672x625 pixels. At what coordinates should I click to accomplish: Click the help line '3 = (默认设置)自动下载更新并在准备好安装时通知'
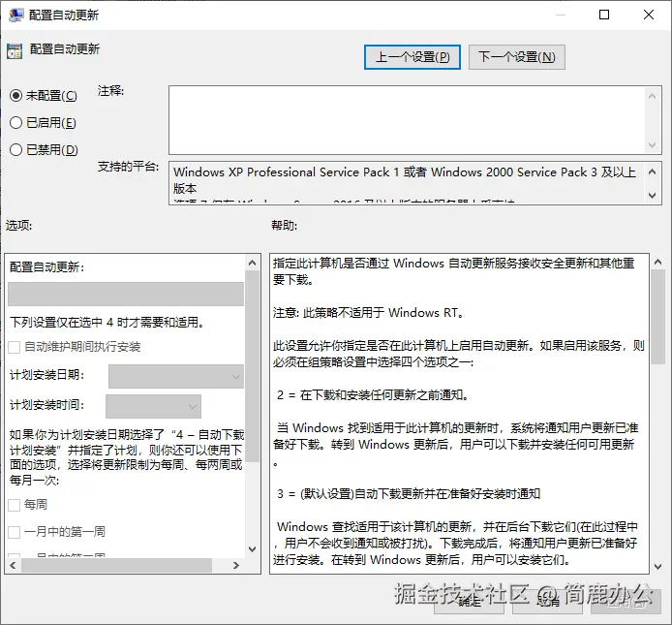pos(409,494)
